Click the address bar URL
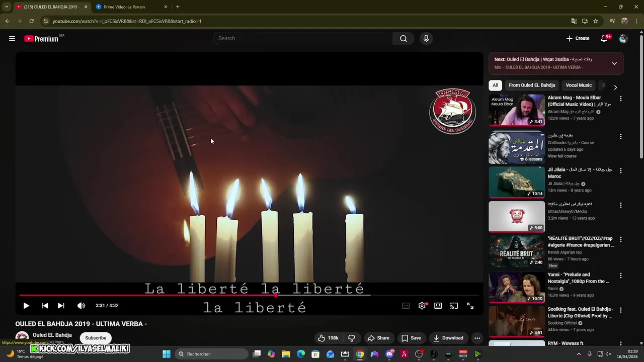This screenshot has height=362, width=644. pyautogui.click(x=127, y=21)
